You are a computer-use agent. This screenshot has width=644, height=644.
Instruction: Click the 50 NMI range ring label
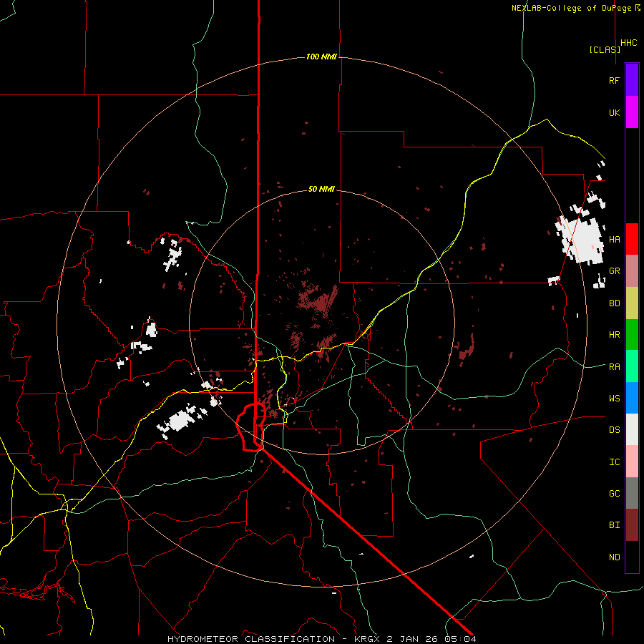(x=321, y=190)
